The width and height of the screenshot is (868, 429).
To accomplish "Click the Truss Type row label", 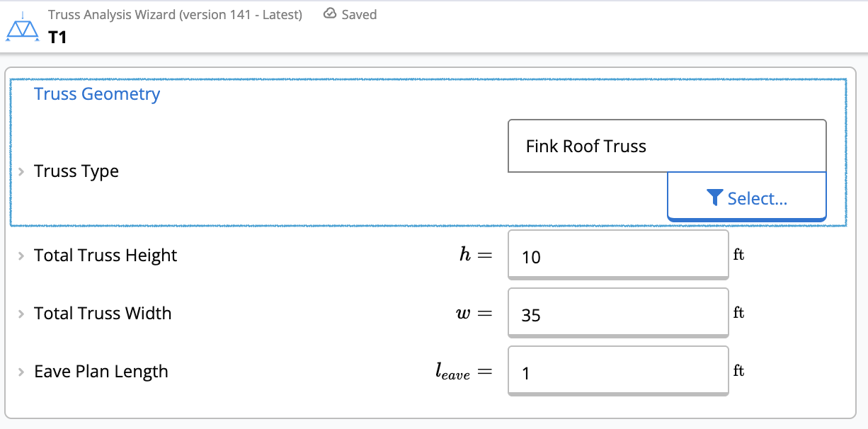I will 76,171.
